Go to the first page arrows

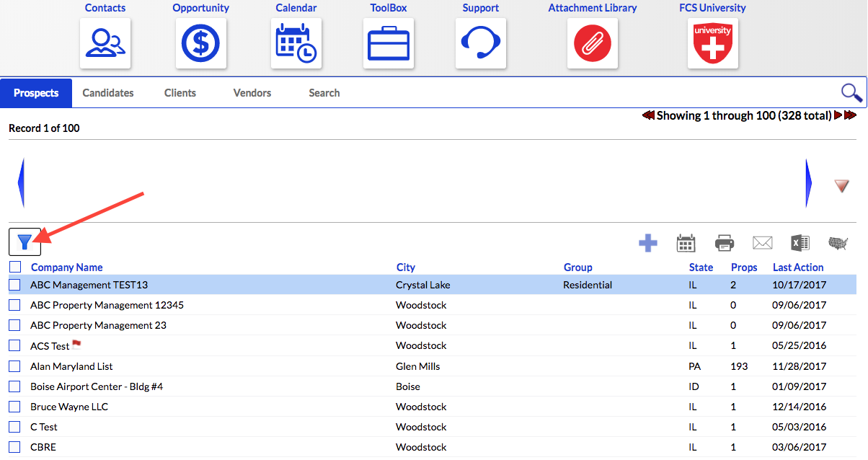coord(648,115)
